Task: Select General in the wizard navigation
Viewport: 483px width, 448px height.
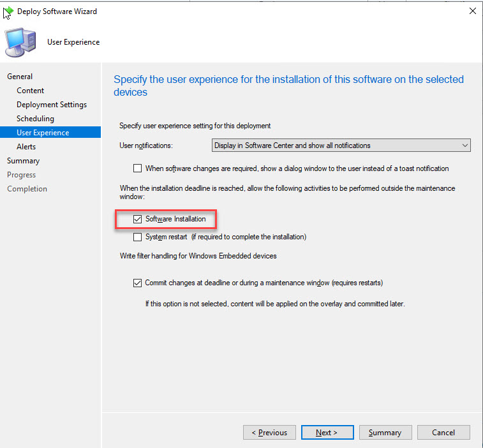Action: [x=20, y=77]
